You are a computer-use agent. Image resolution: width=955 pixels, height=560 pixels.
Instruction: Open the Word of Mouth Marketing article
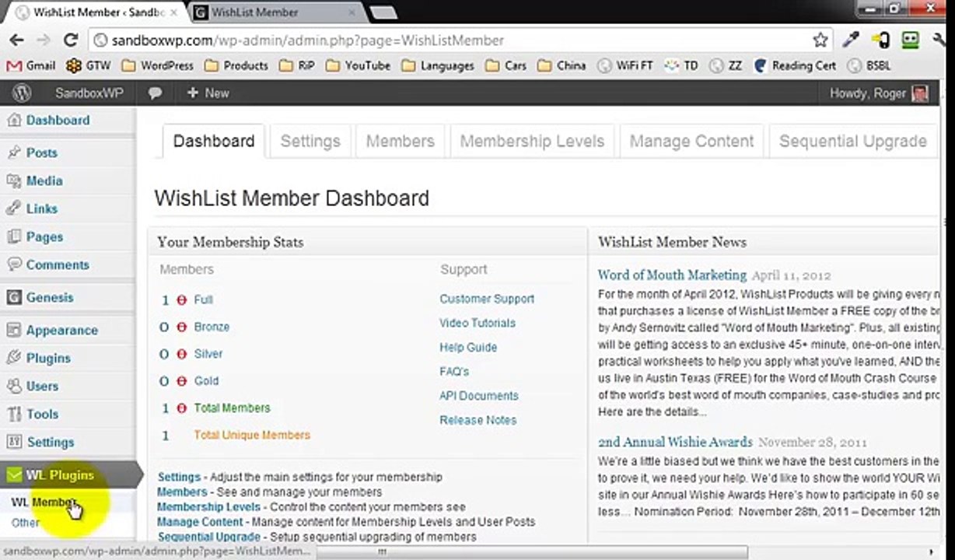(x=672, y=275)
